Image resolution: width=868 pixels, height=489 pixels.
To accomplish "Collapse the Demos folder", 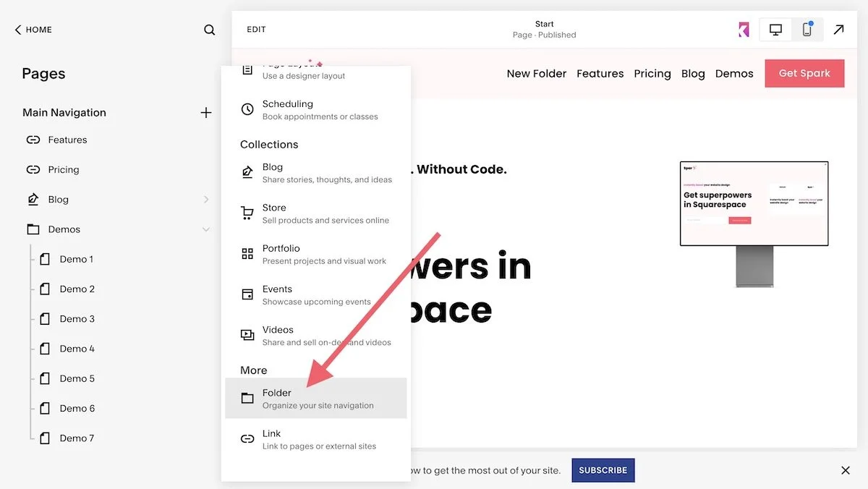I will coord(207,229).
